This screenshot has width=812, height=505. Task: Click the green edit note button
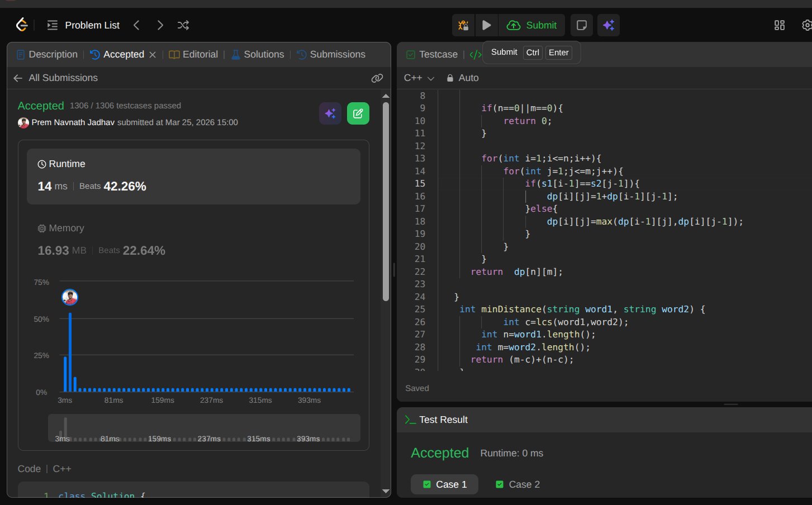(358, 113)
